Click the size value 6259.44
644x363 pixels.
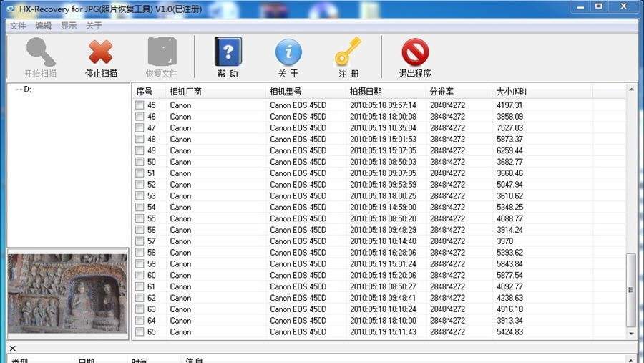point(509,150)
